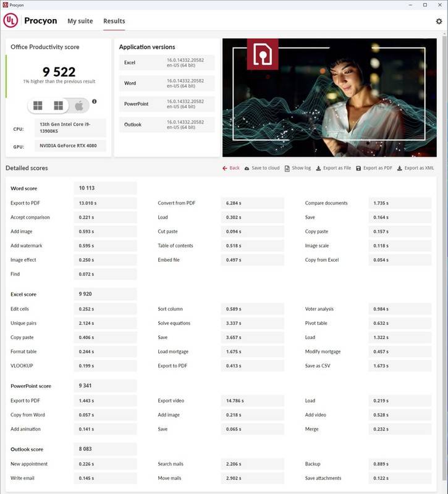This screenshot has height=494, width=448.
Task: Select the Outlook application version row
Action: (x=167, y=125)
